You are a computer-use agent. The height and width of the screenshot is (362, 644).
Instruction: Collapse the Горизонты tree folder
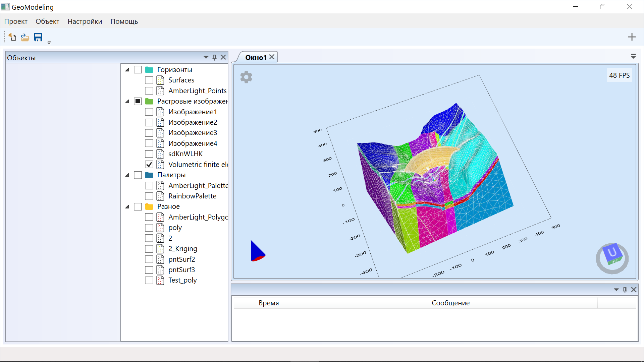tap(127, 70)
